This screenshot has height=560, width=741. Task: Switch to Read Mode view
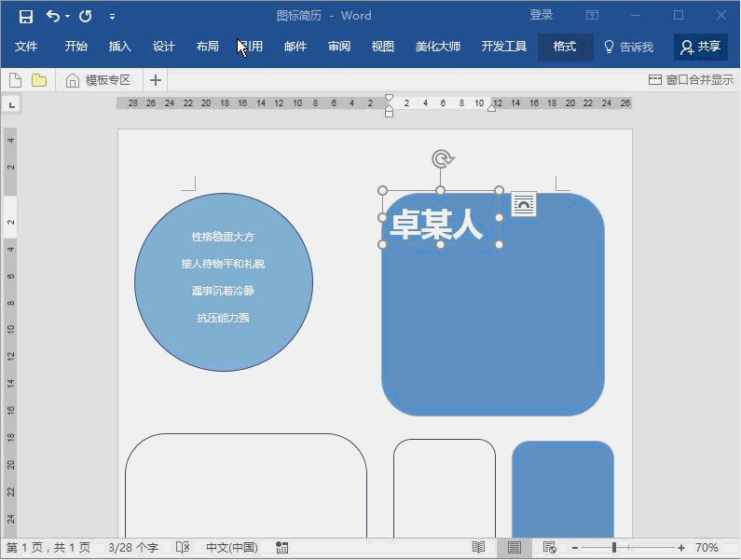(x=478, y=548)
